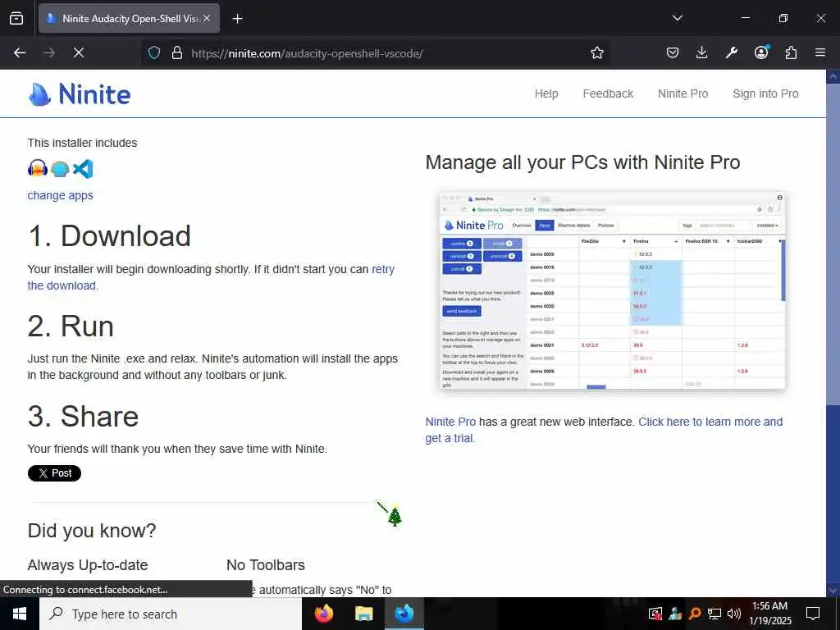Click the Ninite logo
The width and height of the screenshot is (840, 630).
80,94
